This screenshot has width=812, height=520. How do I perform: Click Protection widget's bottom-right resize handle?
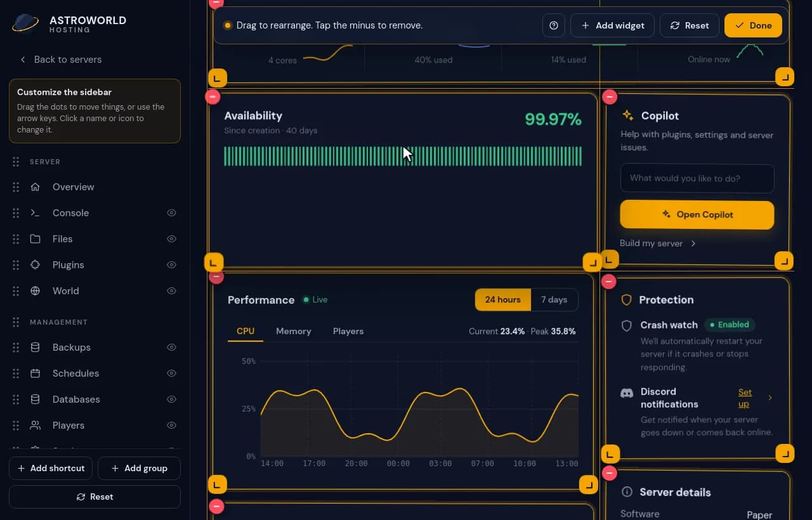click(785, 453)
